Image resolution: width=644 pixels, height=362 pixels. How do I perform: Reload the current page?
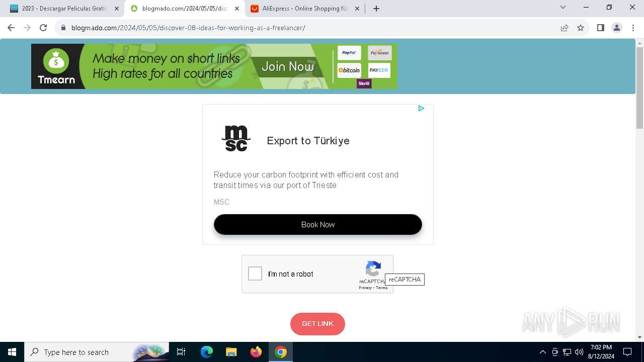[43, 28]
